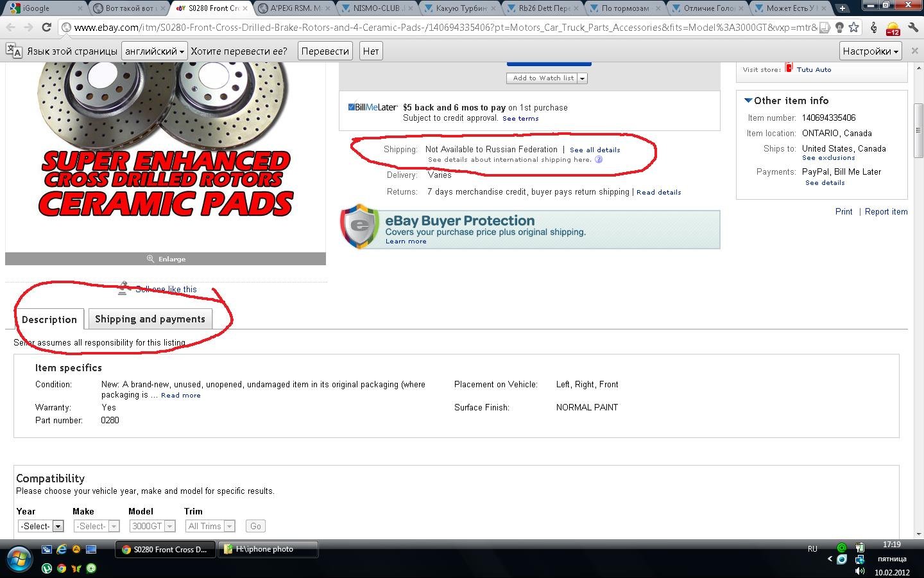Open the Tutu Auto store link
The width and height of the screenshot is (924, 578).
point(814,69)
